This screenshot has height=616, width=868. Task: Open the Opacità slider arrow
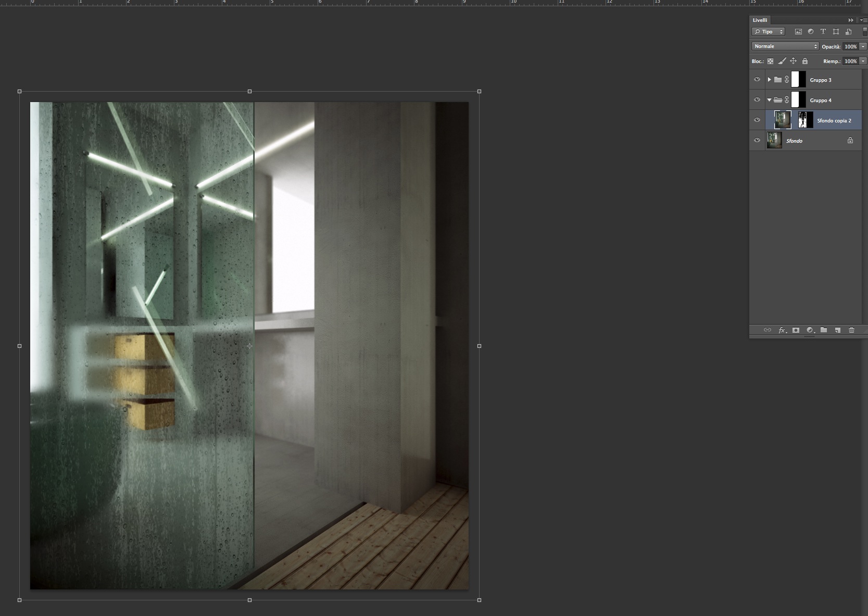[x=863, y=46]
